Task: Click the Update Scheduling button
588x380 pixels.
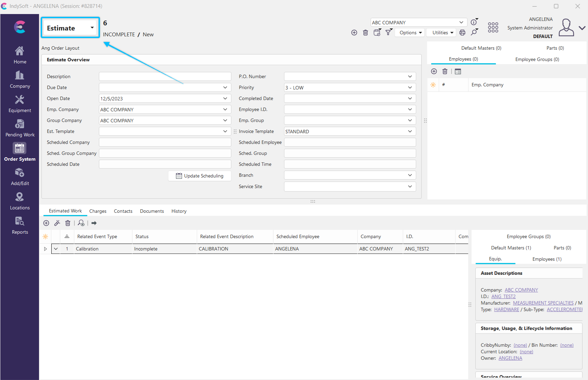Action: tap(200, 176)
